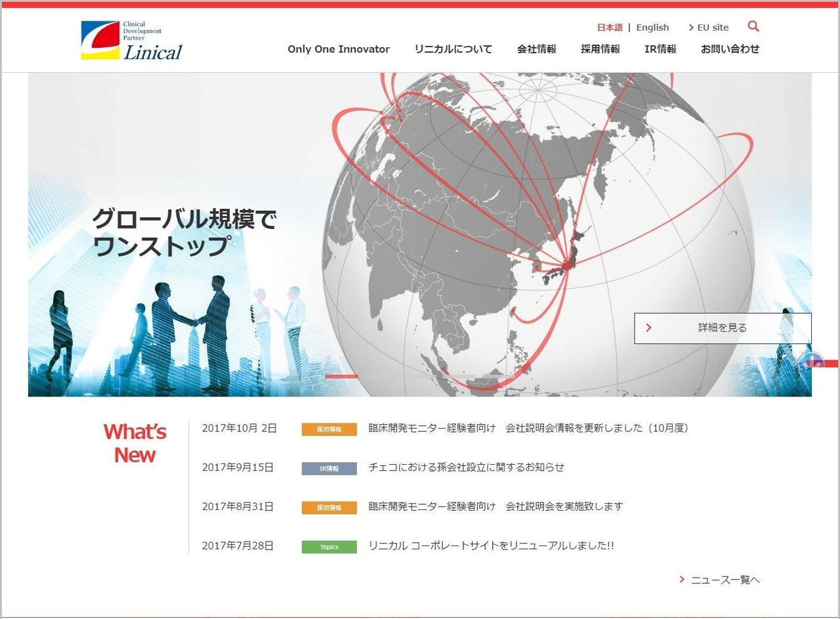Click the green Topics category tag
840x619 pixels.
(329, 547)
